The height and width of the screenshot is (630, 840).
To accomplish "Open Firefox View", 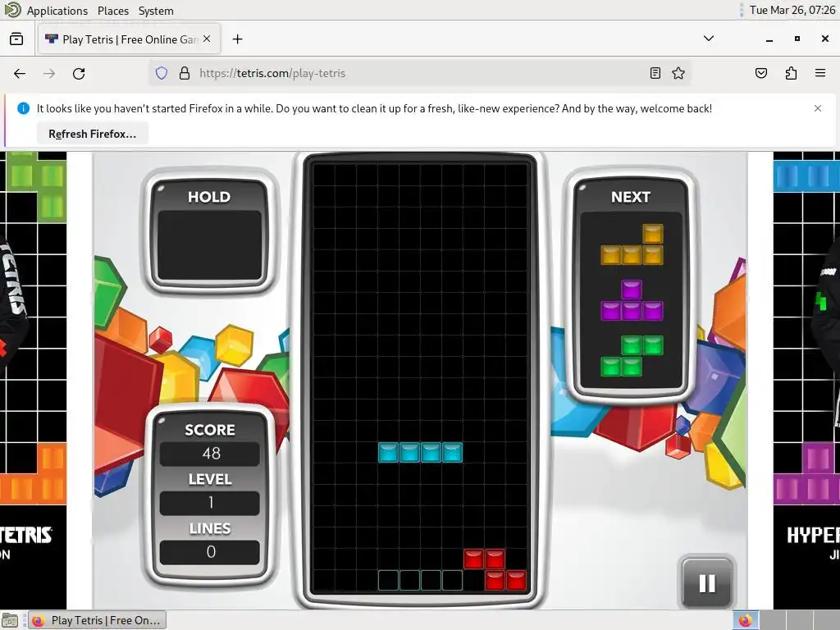I will [16, 39].
